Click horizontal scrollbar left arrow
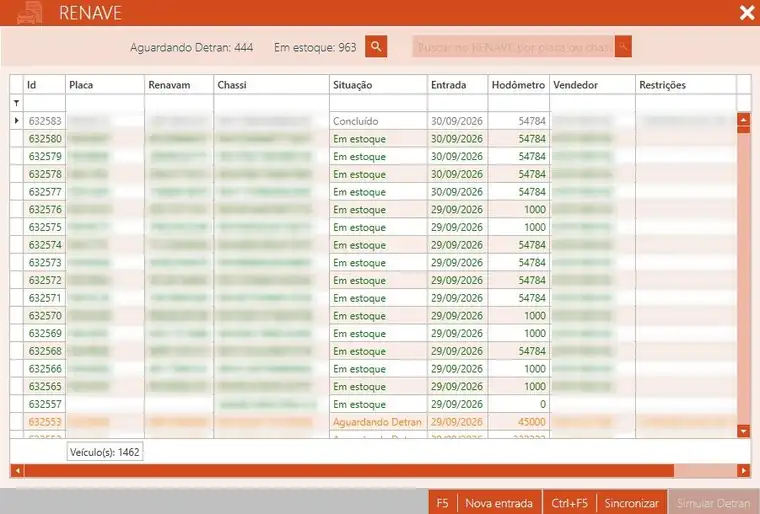760x514 pixels. click(x=17, y=470)
